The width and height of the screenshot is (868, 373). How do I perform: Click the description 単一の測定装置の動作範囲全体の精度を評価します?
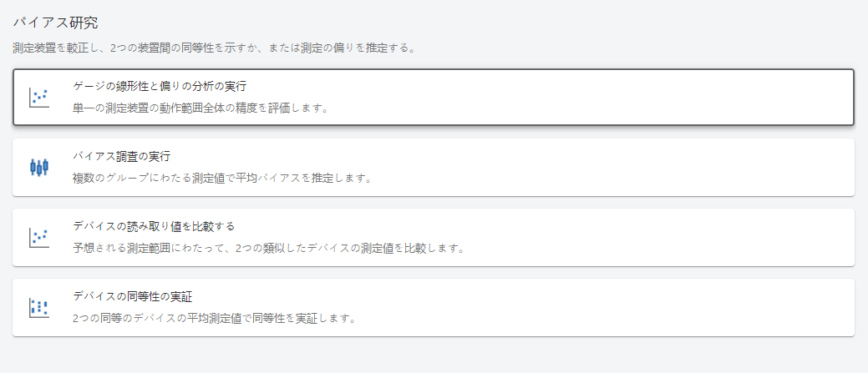click(201, 108)
